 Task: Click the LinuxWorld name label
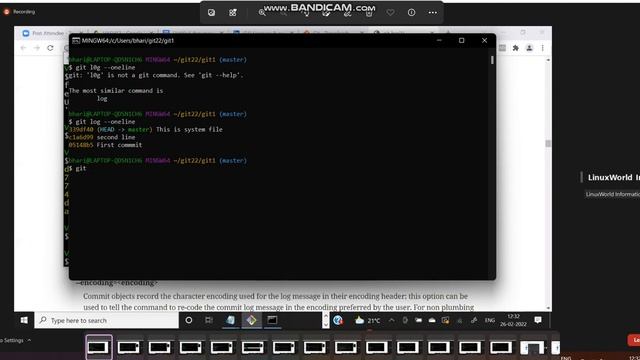click(613, 178)
